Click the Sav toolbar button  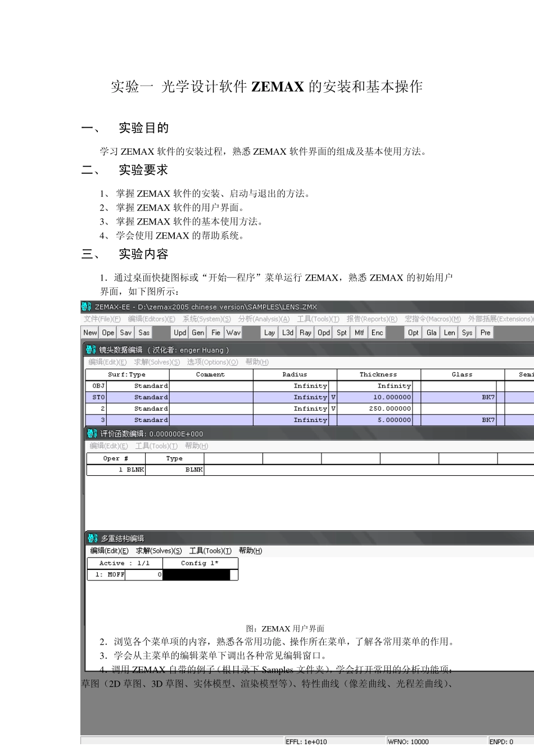coord(126,333)
